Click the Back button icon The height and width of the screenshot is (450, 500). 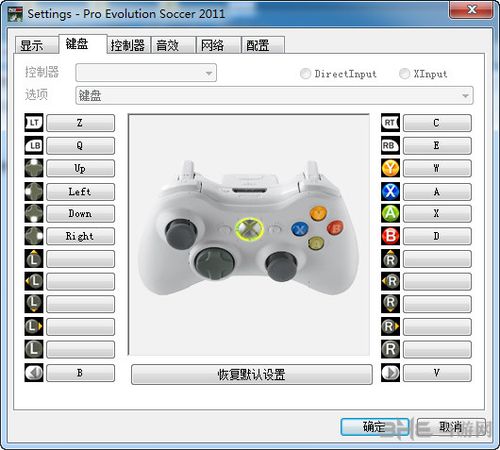click(x=34, y=373)
